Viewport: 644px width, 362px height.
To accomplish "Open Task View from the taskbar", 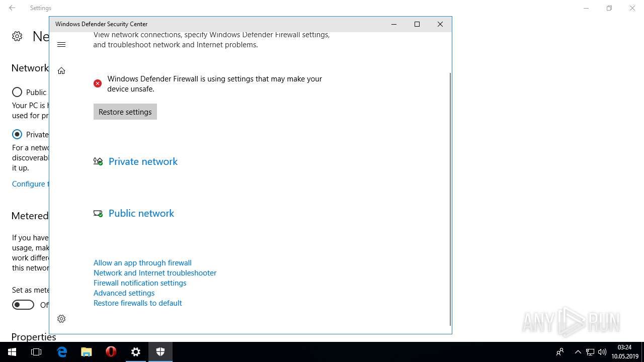I will click(36, 352).
